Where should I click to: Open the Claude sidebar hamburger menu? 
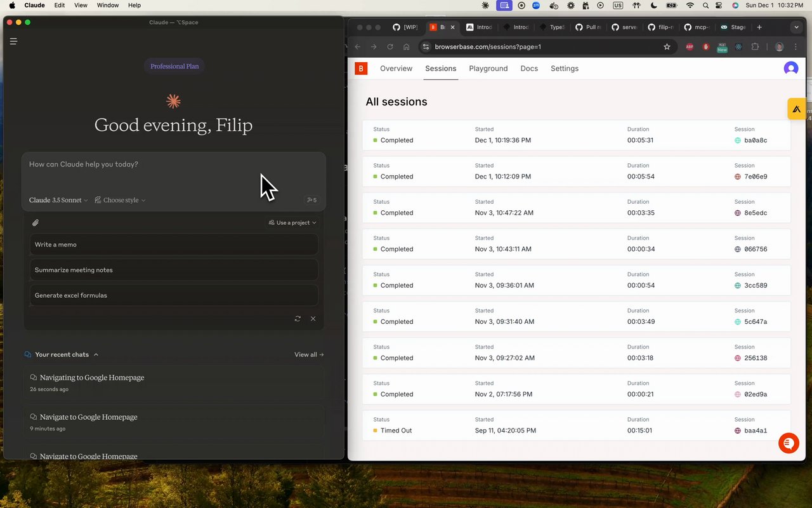[13, 41]
